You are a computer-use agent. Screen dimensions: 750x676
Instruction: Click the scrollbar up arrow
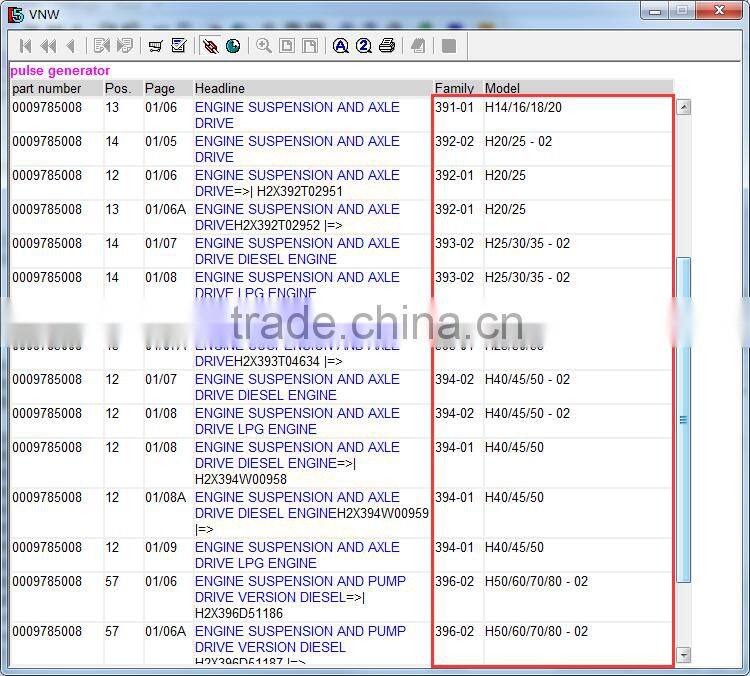tap(684, 107)
